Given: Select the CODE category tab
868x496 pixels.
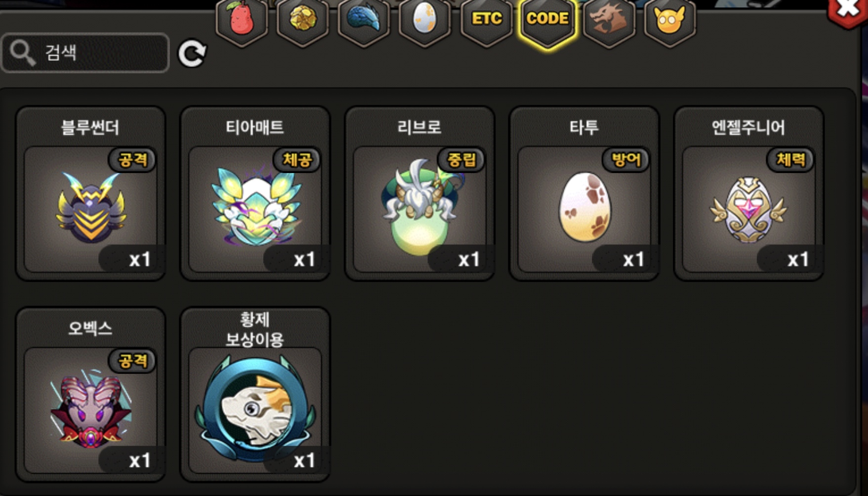Looking at the screenshot, I should click(547, 21).
